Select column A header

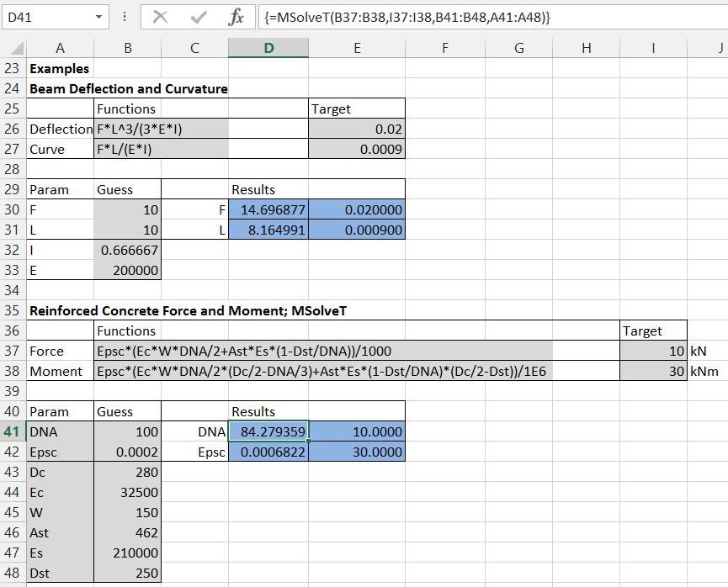click(x=60, y=49)
